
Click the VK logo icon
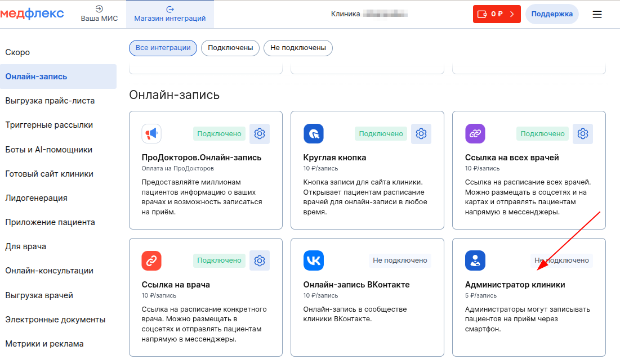(x=313, y=260)
